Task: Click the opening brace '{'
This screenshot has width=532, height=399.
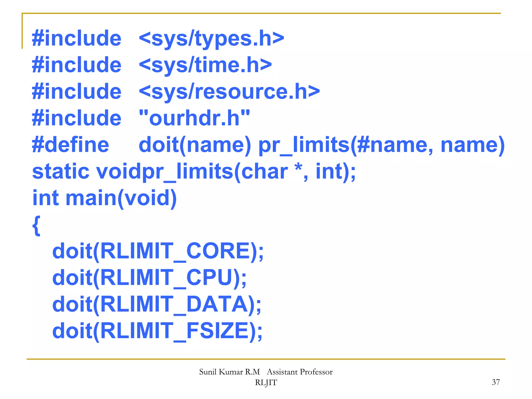Action: coord(36,225)
